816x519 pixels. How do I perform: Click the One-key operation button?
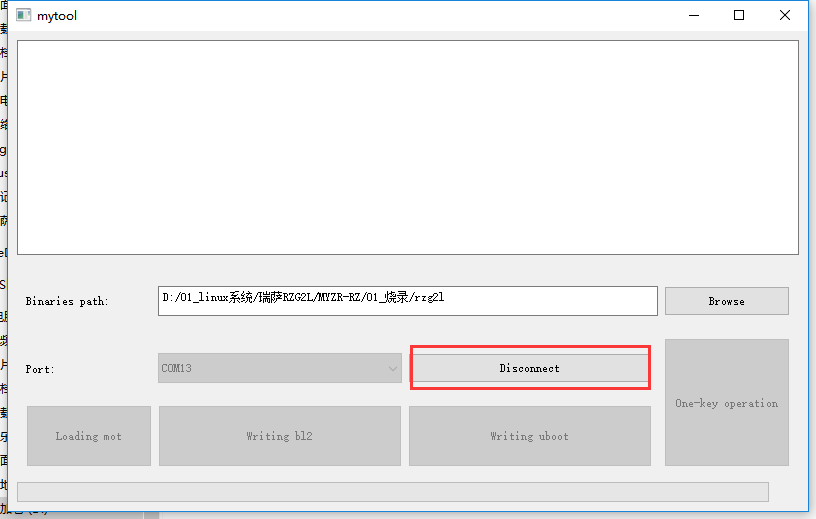click(726, 402)
